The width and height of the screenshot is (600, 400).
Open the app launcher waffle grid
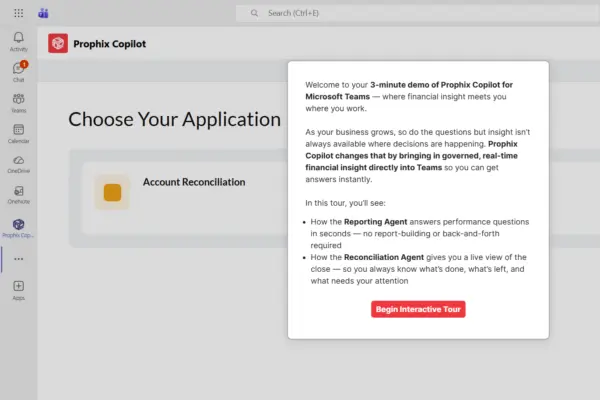coord(18,13)
